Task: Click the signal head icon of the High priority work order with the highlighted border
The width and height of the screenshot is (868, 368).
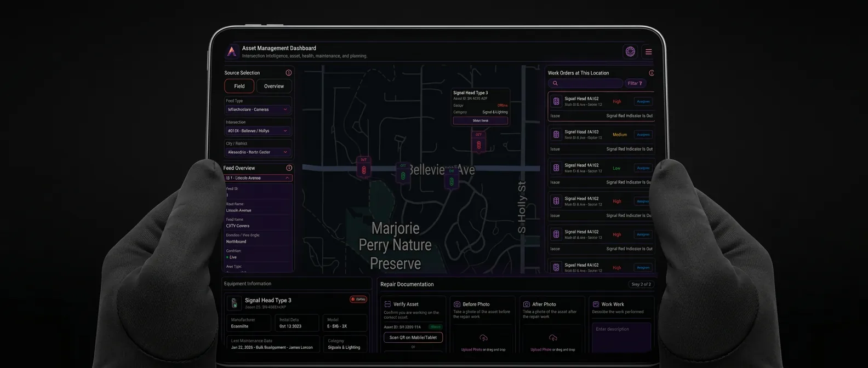Action: (x=556, y=101)
